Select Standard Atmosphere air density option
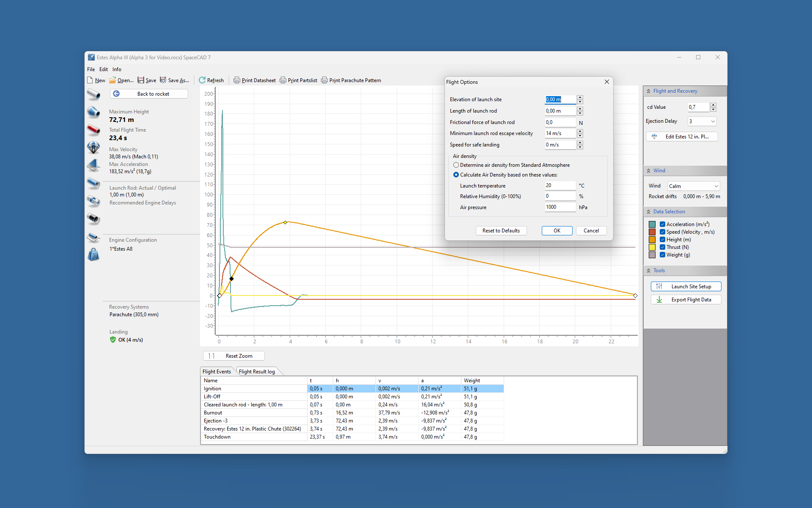812x508 pixels. pos(456,165)
